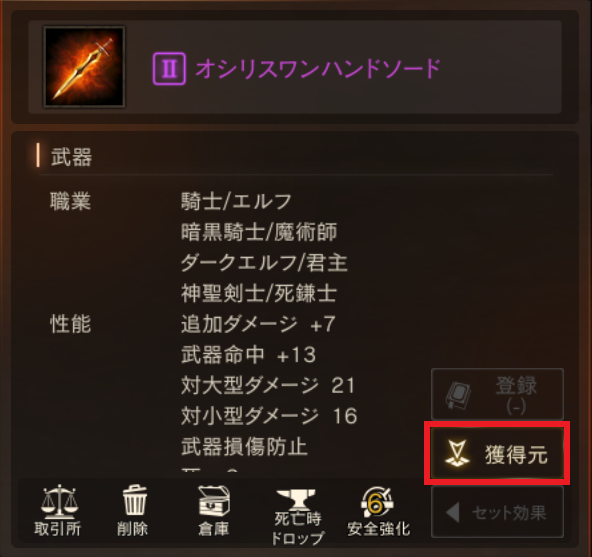Select the 追加ダメージ +7 stat line
The height and width of the screenshot is (557, 592).
click(x=258, y=324)
